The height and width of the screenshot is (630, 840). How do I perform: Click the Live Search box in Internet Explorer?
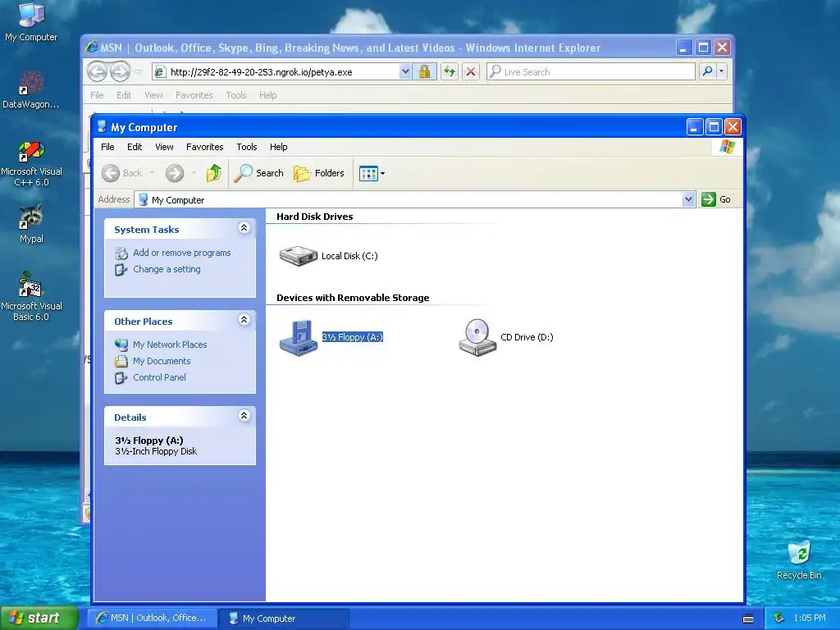click(591, 72)
